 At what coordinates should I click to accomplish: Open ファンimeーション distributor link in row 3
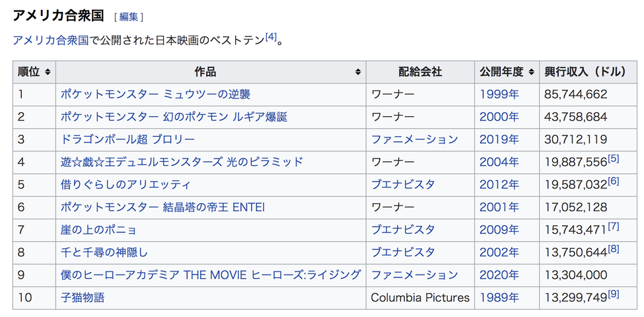pos(414,139)
